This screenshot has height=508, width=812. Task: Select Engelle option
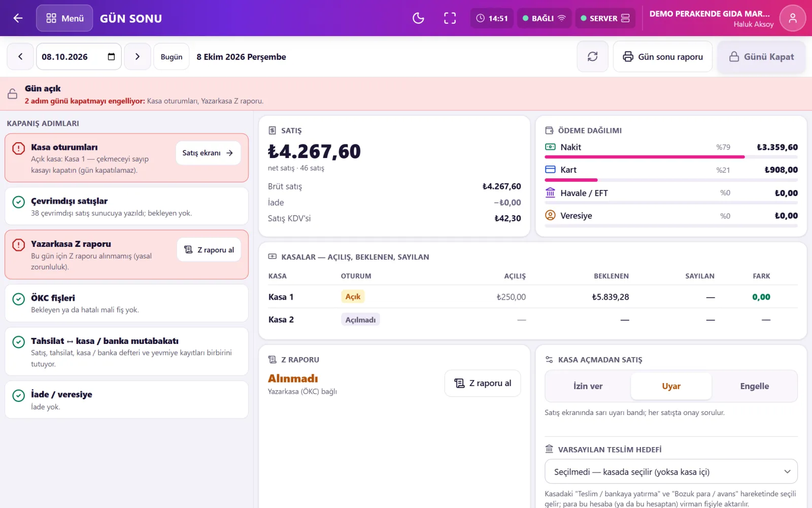coord(754,386)
